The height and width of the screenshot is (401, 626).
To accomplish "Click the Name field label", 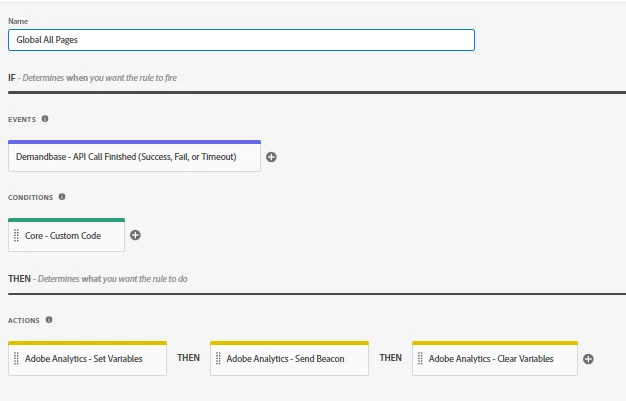I will [x=18, y=21].
